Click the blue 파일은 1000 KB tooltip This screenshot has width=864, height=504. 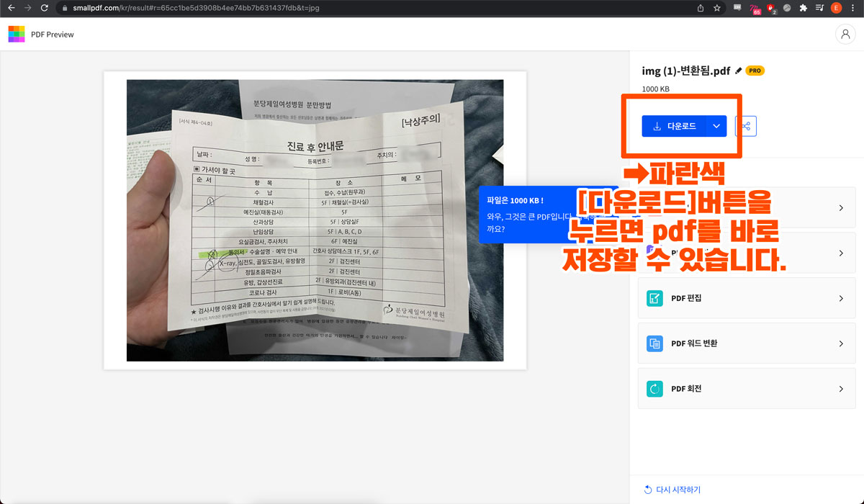coord(549,213)
